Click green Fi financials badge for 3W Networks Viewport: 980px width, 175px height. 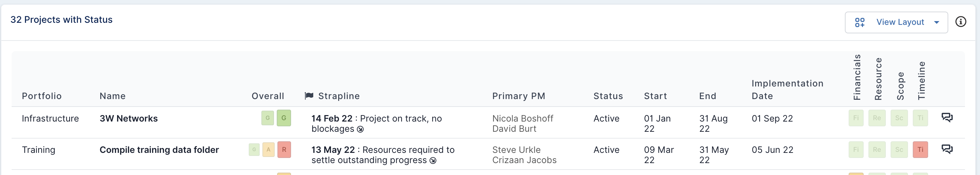point(856,118)
